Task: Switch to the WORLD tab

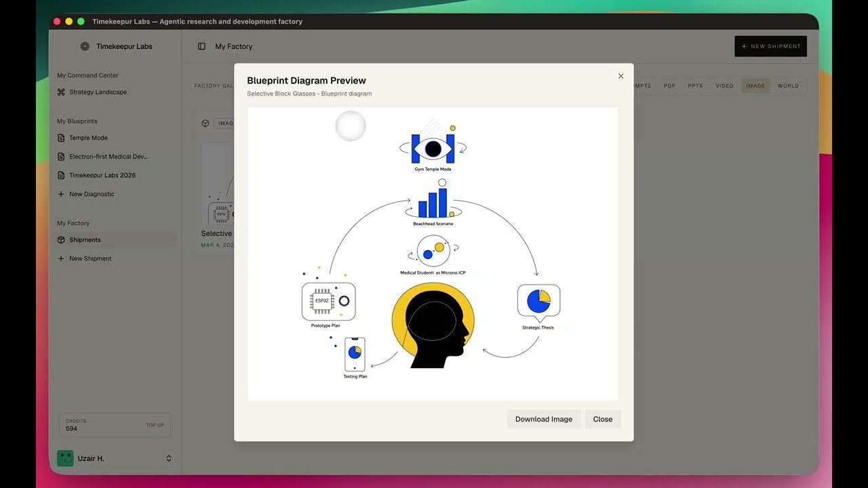Action: click(788, 85)
